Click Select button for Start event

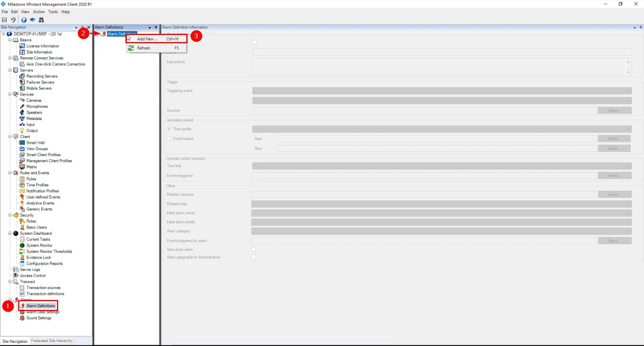(614, 139)
